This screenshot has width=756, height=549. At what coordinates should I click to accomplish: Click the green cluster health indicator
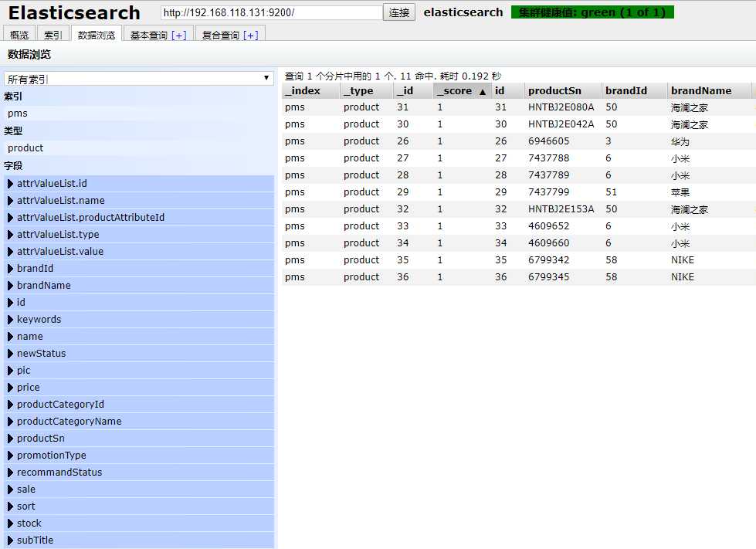592,12
